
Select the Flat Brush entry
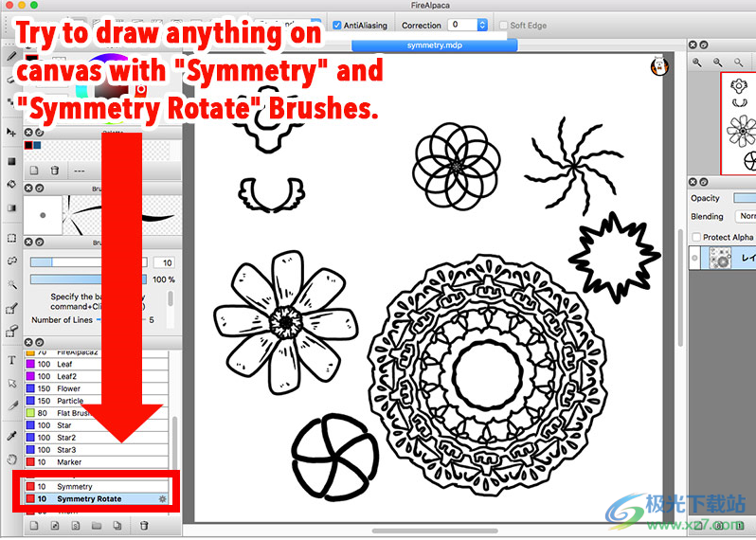[x=97, y=413]
